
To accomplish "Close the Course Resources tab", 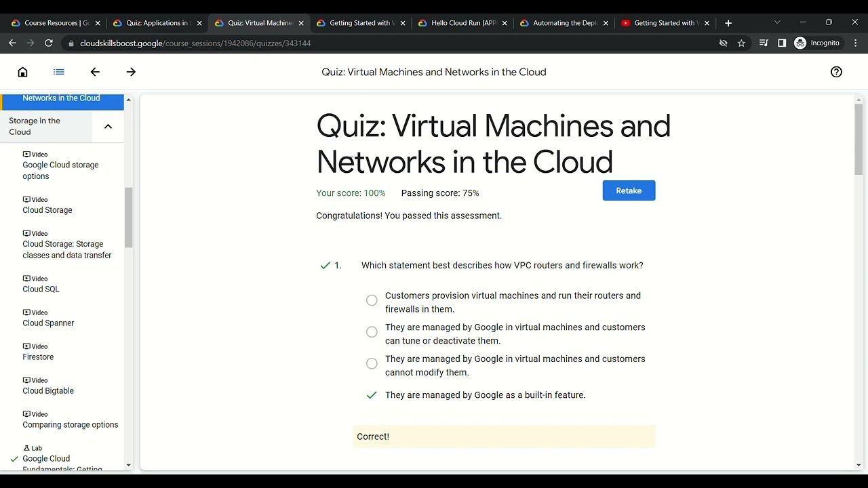I will click(98, 23).
